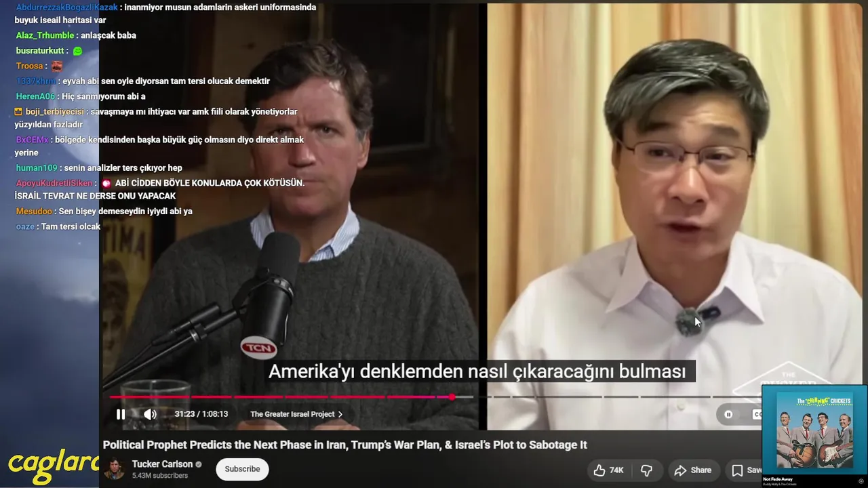Click chat username HerenA06
The image size is (868, 488).
(x=35, y=96)
